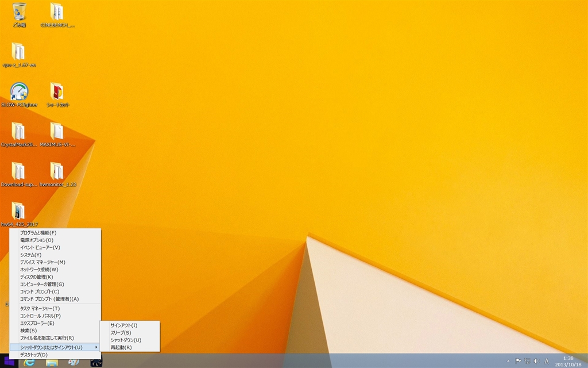The image size is (588, 368).
Task: Open the volume speaker icon in tray
Action: point(537,361)
